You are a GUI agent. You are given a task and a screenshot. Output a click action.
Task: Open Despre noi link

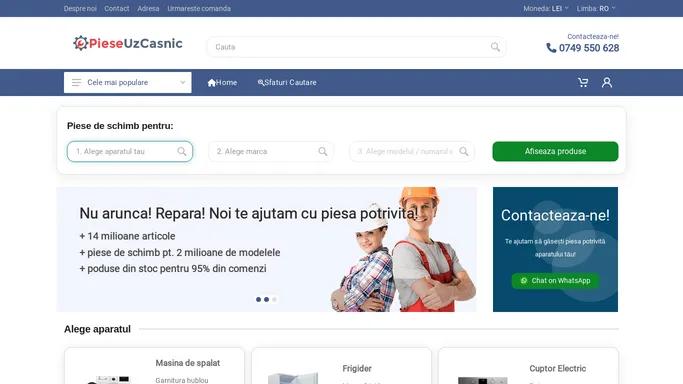tap(80, 8)
